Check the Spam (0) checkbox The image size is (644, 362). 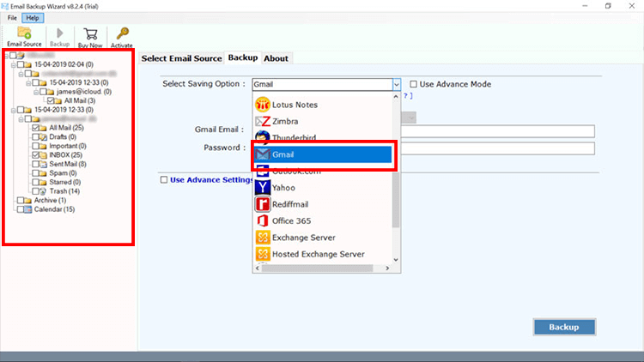(36, 173)
